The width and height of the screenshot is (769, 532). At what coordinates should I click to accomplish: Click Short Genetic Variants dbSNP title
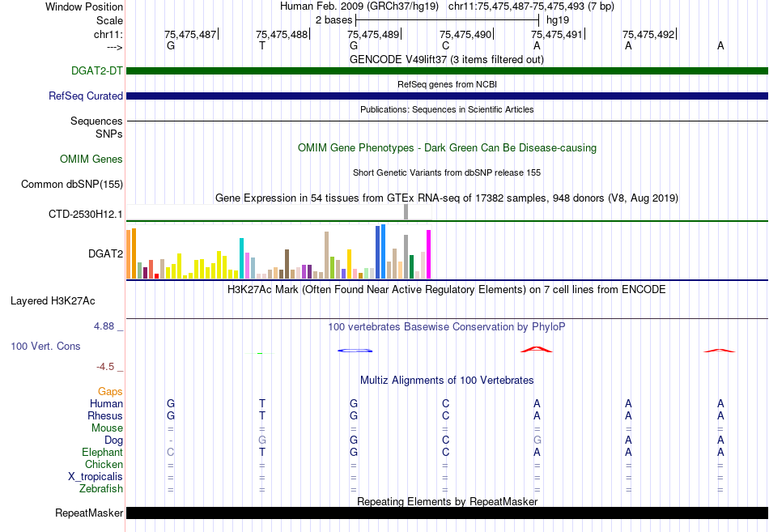click(x=447, y=172)
